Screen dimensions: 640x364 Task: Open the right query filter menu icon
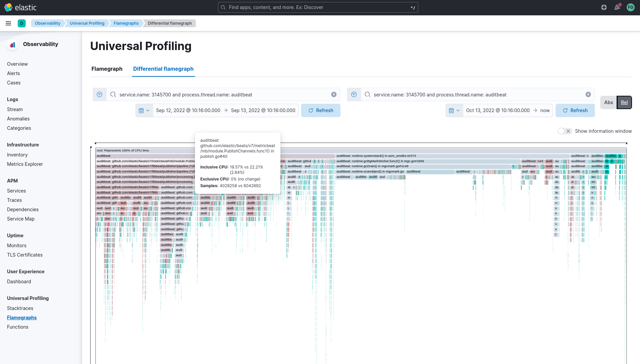[354, 95]
